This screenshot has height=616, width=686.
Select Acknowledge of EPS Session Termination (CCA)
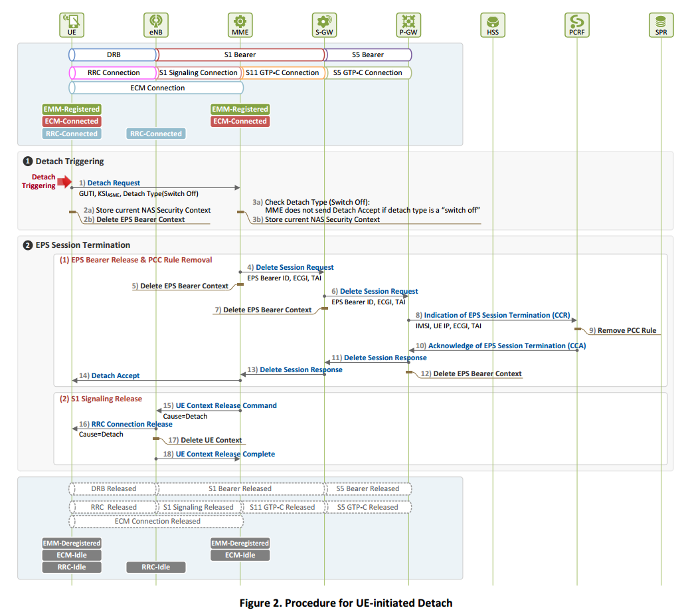pyautogui.click(x=501, y=346)
